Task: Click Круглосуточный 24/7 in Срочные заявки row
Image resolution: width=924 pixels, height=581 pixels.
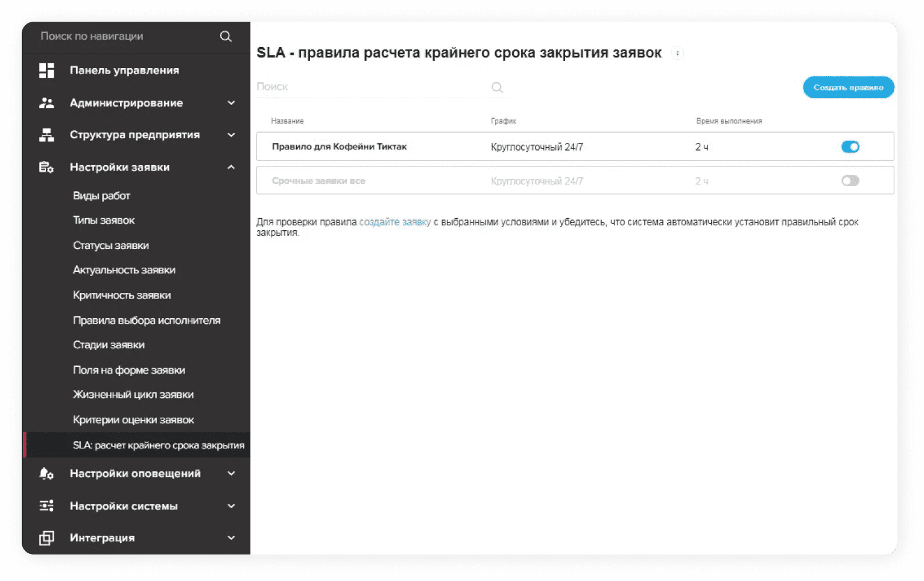Action: click(x=537, y=181)
